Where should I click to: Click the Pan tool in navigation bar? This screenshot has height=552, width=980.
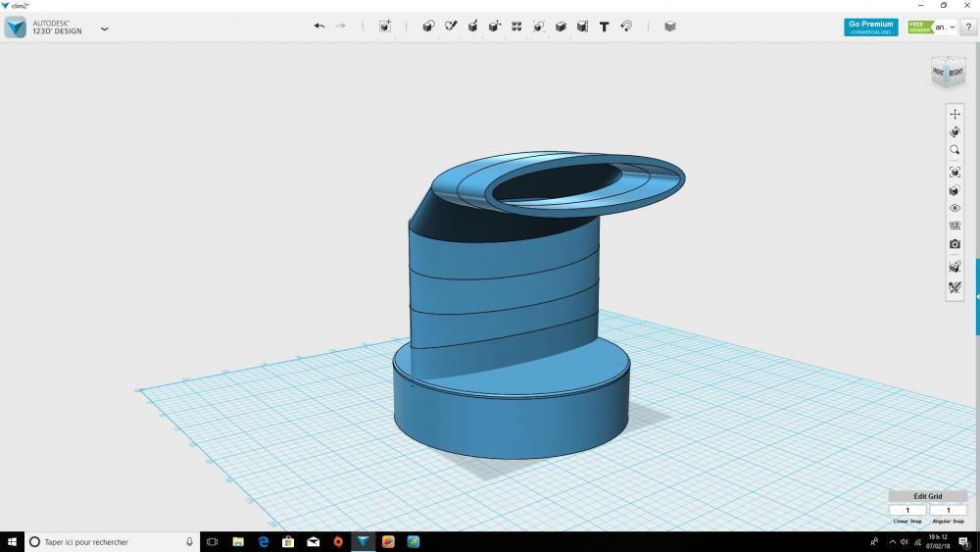955,114
